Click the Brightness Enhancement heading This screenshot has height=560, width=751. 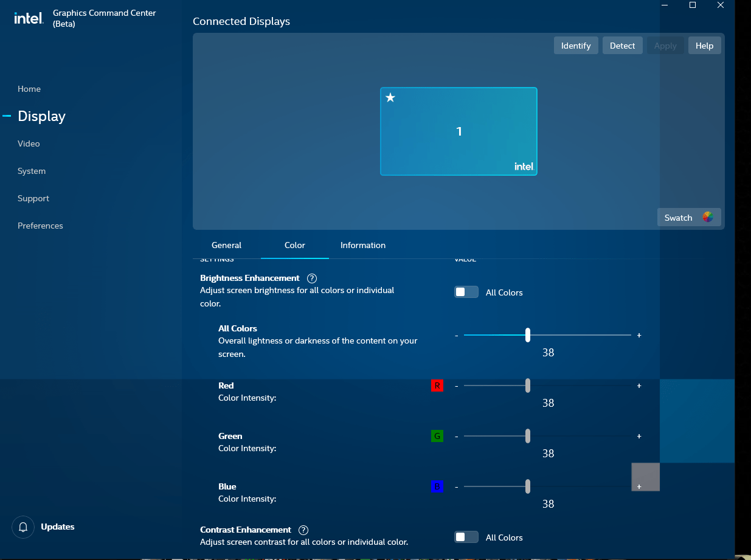[250, 278]
